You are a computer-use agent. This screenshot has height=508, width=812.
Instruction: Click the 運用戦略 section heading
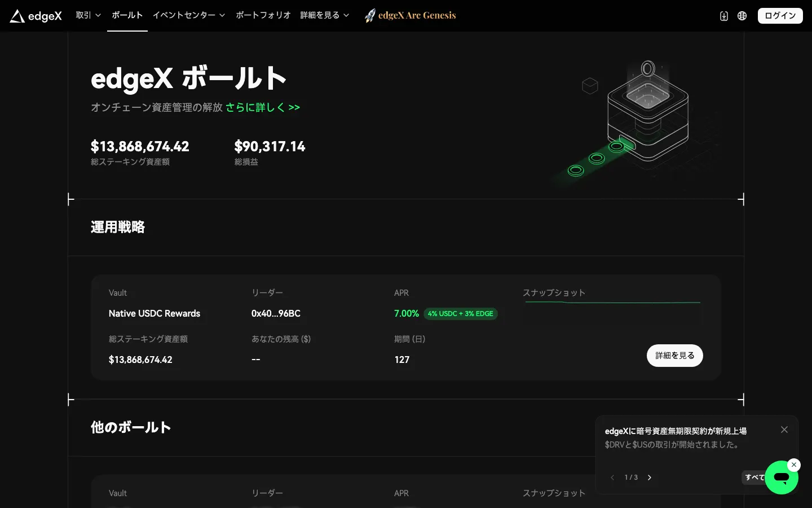click(118, 227)
